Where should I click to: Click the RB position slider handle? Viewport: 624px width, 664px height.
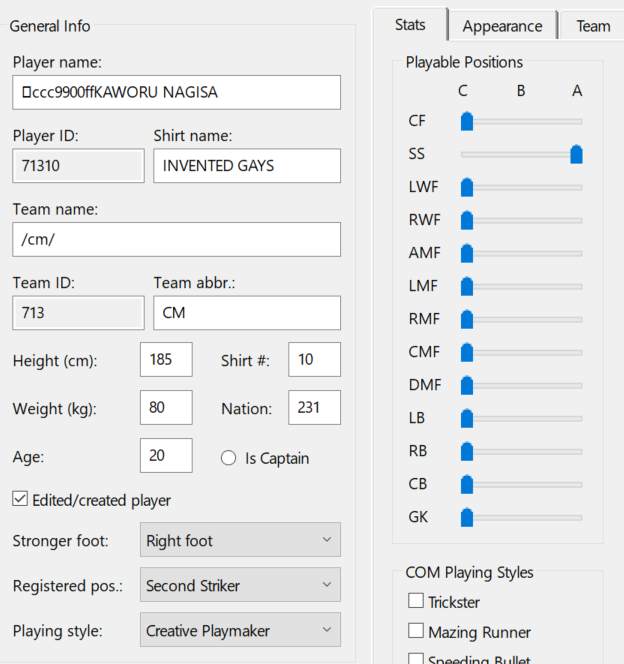click(467, 451)
